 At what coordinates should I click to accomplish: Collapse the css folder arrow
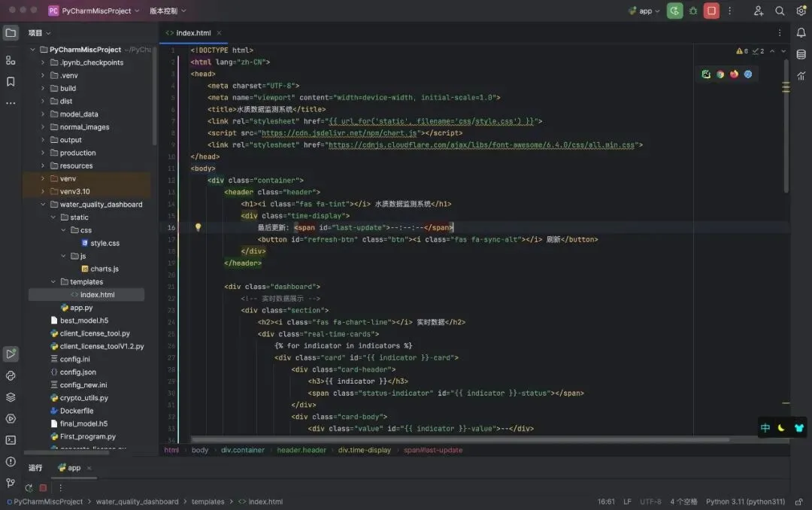(x=64, y=230)
